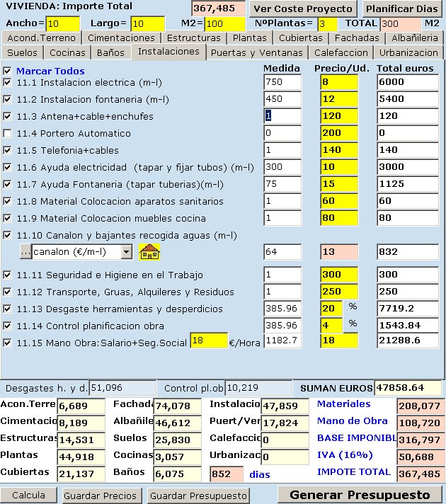The width and height of the screenshot is (446, 504).
Task: Uncheck 11.5 Telefonia+cables
Action: [7, 150]
